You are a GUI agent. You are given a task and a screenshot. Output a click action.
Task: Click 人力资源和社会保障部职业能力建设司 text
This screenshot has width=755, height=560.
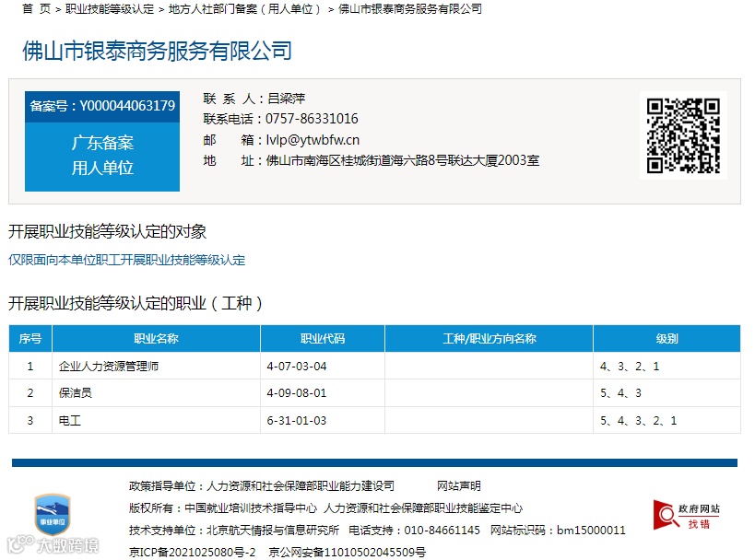[x=301, y=486]
